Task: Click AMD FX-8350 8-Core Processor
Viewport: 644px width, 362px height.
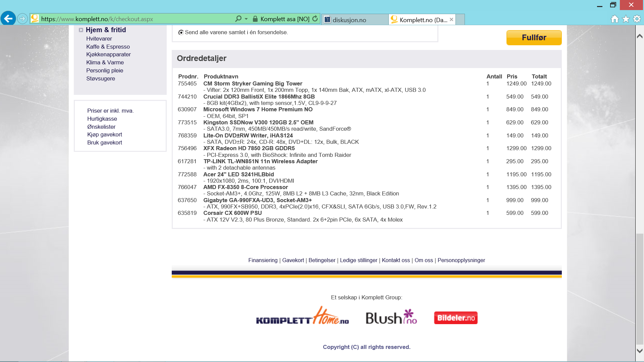Action: coord(246,187)
